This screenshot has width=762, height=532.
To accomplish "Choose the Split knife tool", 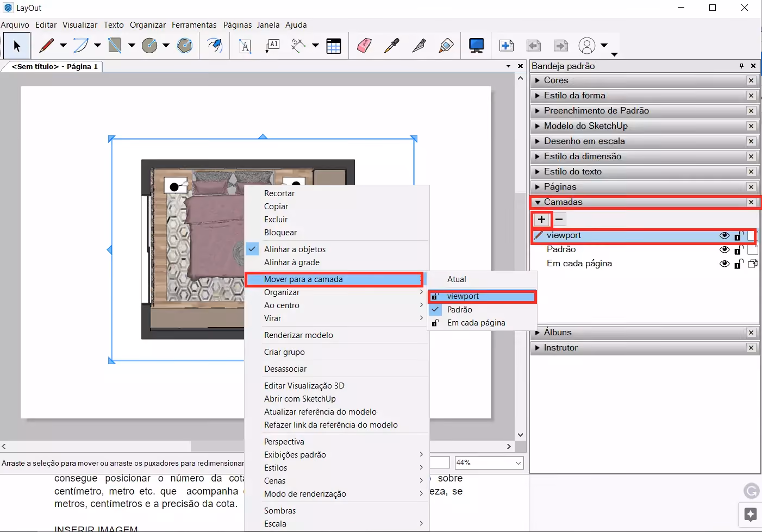I will (x=419, y=46).
